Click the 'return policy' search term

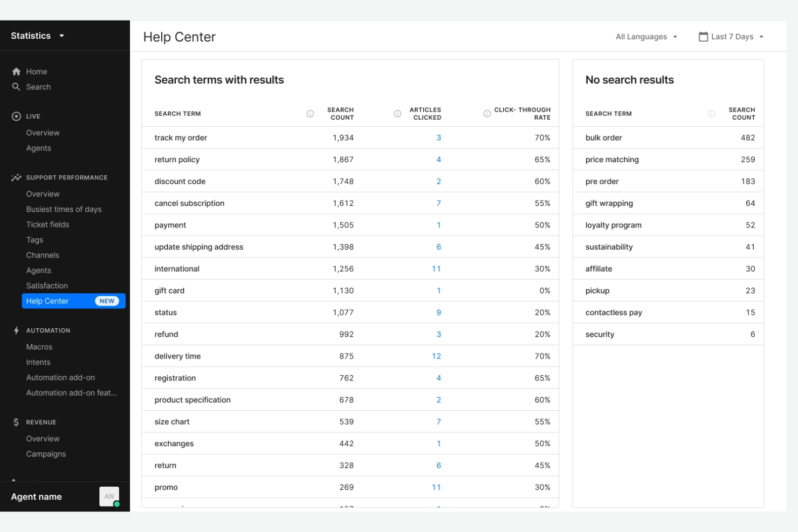click(x=177, y=160)
